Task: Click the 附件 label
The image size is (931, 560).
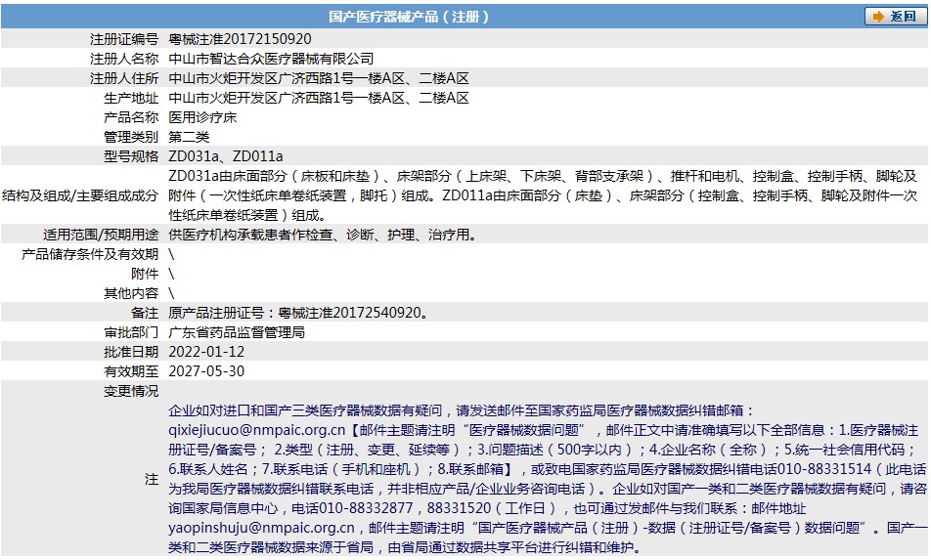Action: 145,274
